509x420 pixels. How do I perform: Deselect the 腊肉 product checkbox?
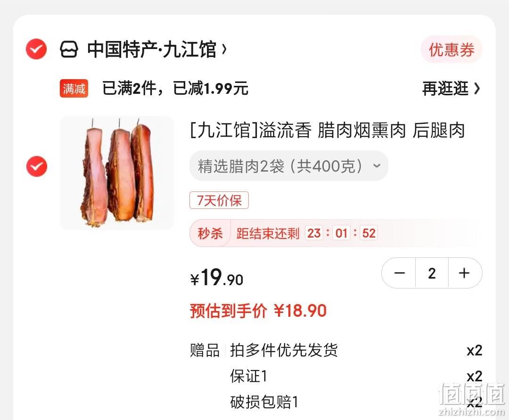[37, 166]
